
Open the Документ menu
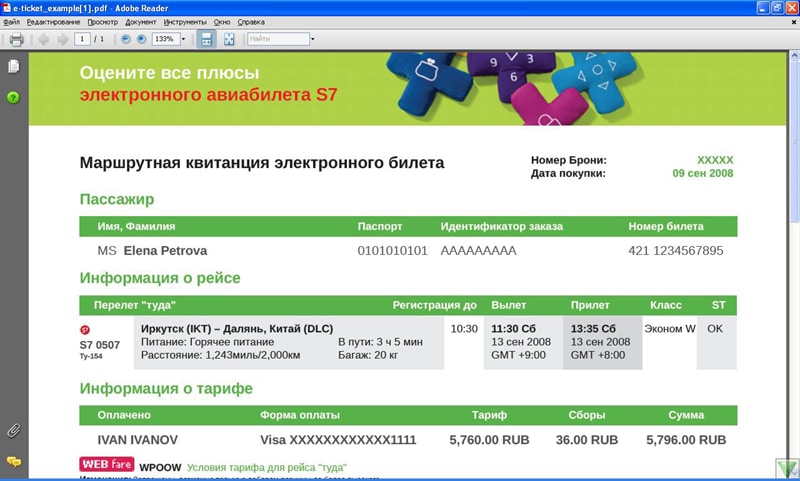(x=141, y=22)
